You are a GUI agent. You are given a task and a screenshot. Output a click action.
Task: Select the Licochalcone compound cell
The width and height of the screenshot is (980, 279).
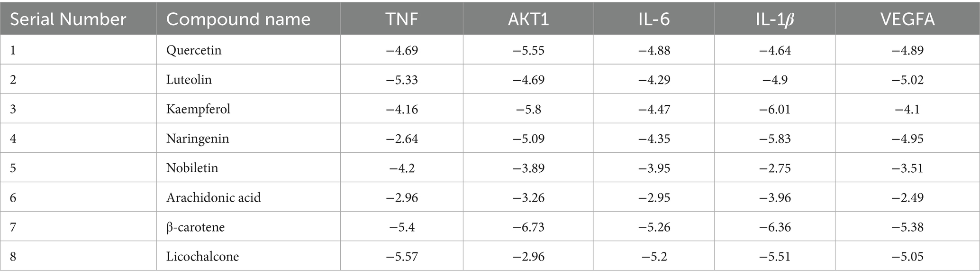pos(202,256)
